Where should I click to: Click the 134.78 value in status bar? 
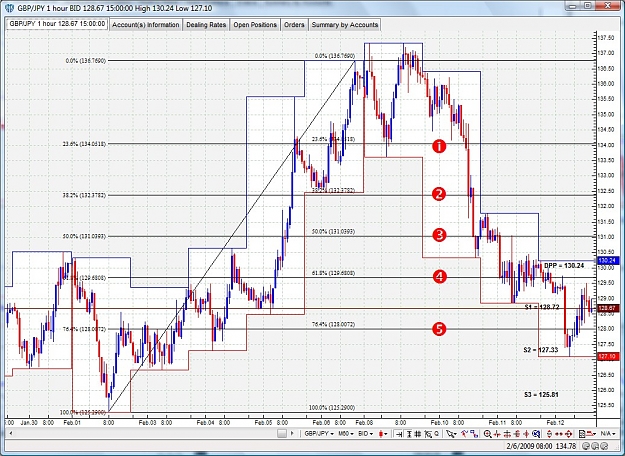[x=566, y=446]
